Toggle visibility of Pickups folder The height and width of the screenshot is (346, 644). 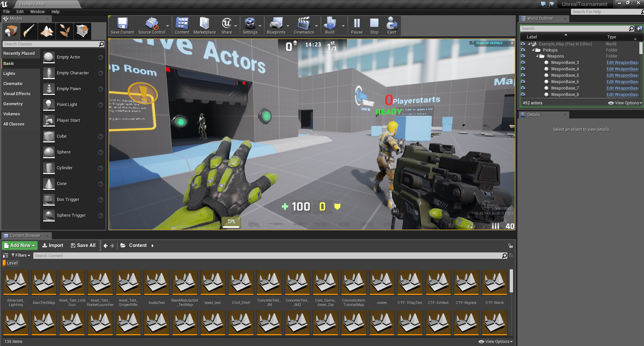click(523, 50)
